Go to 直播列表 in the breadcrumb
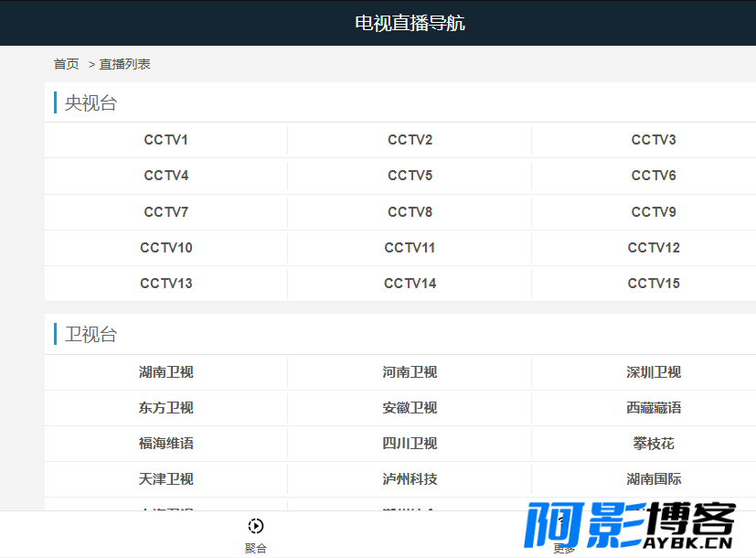Image resolution: width=756 pixels, height=558 pixels. tap(125, 64)
